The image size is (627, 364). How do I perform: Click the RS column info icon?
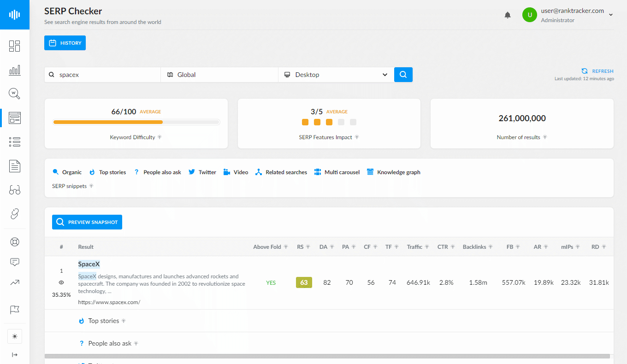(308, 247)
